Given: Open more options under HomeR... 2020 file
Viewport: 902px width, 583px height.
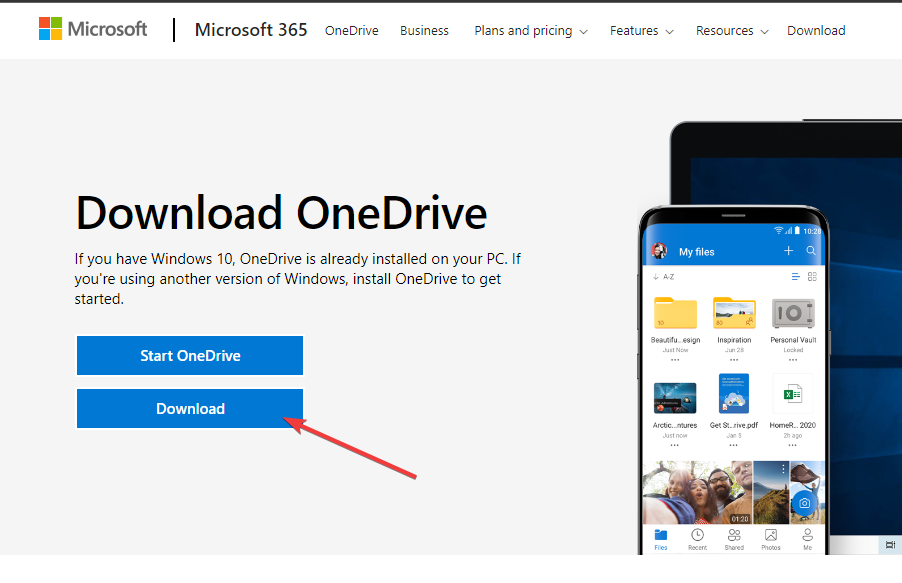Looking at the screenshot, I should click(x=792, y=445).
